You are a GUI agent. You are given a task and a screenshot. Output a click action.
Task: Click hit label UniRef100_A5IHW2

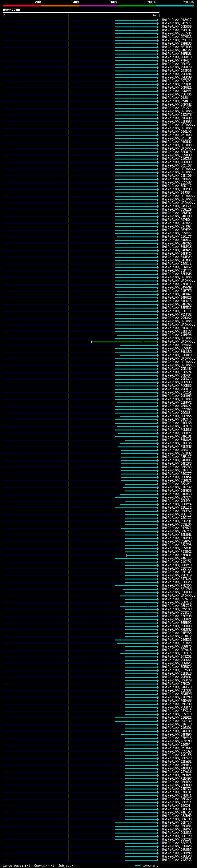[177, 748]
